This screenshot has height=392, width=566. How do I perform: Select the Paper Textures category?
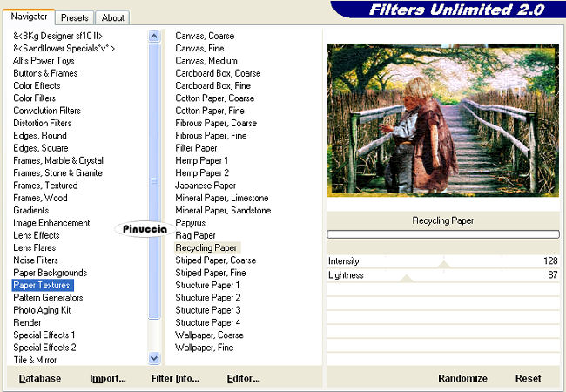pyautogui.click(x=43, y=285)
